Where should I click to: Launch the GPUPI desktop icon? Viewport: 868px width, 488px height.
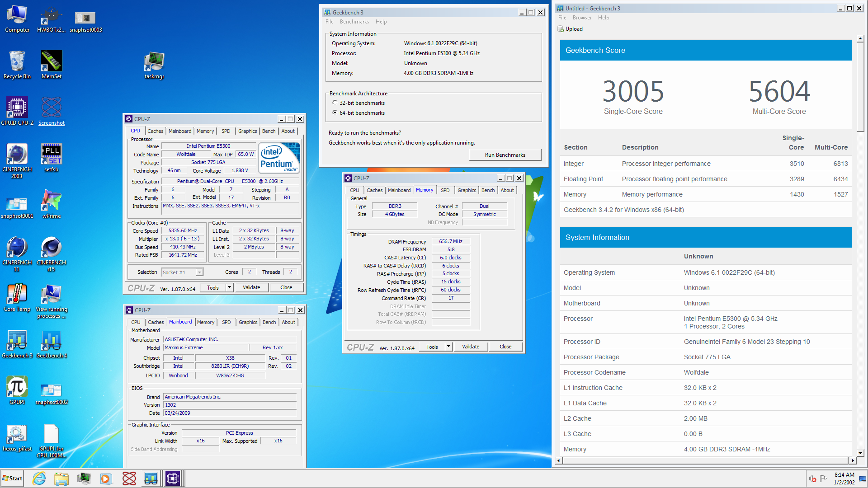17,391
